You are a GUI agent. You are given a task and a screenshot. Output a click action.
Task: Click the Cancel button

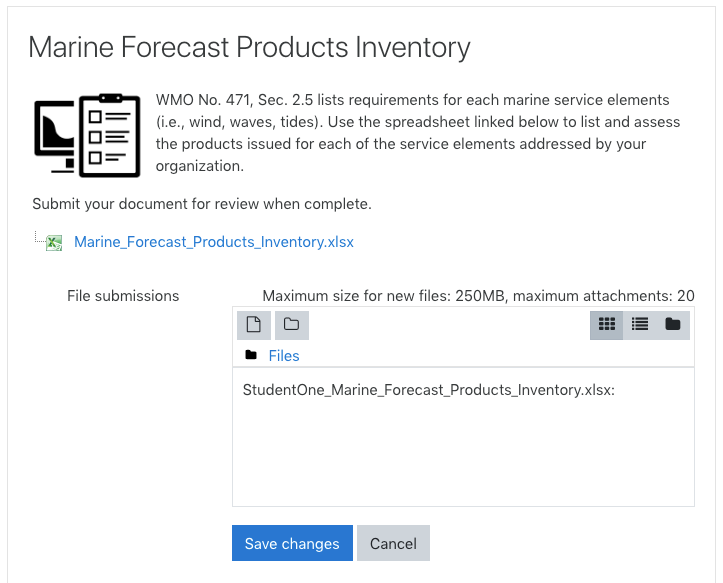(393, 543)
